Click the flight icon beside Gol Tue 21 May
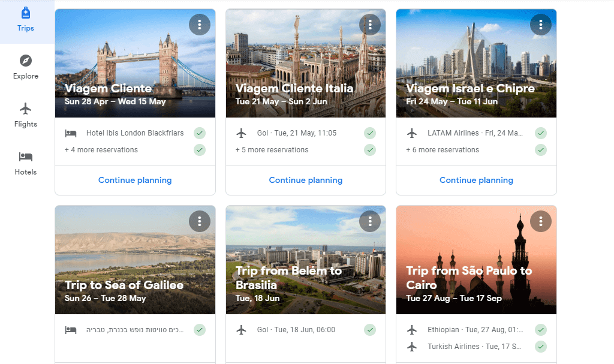This screenshot has width=614, height=364. click(x=242, y=133)
